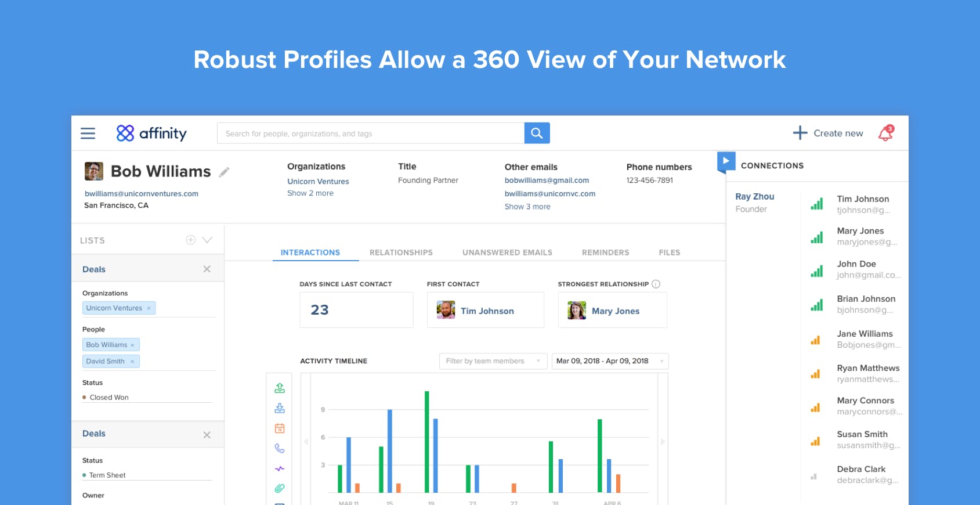Click the tallest green bar at 19
980x505 pixels.
click(x=427, y=442)
